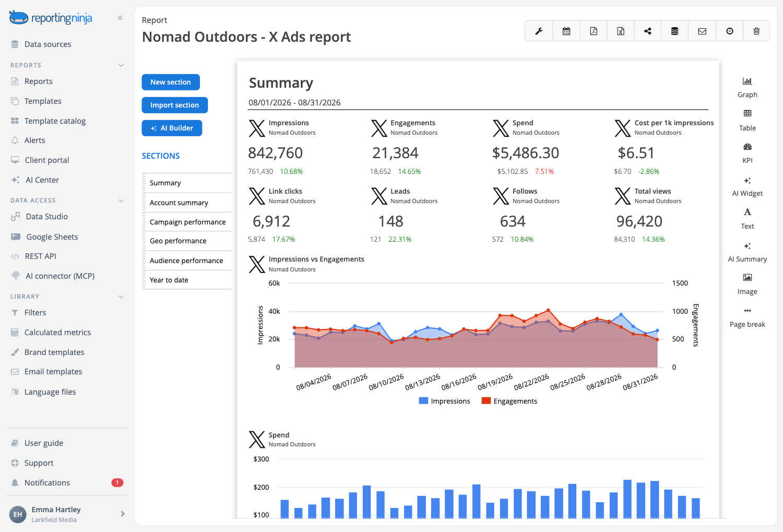This screenshot has width=783, height=532.
Task: Add an AI Summary widget
Action: click(748, 252)
